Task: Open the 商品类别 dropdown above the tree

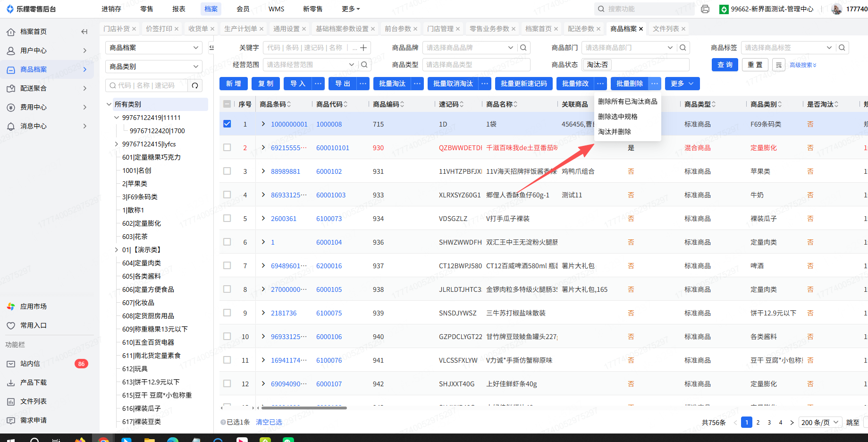Action: pos(154,67)
